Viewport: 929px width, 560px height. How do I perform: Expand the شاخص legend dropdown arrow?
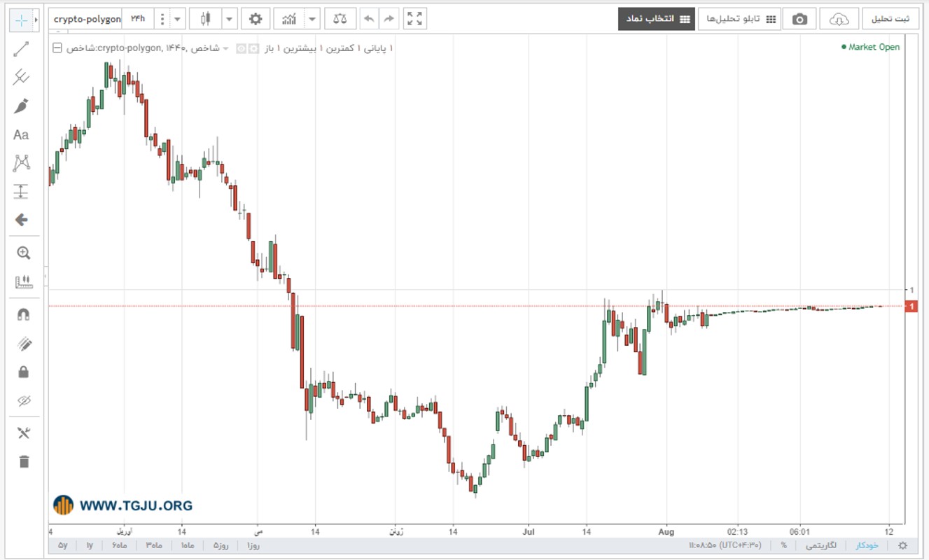click(225, 48)
